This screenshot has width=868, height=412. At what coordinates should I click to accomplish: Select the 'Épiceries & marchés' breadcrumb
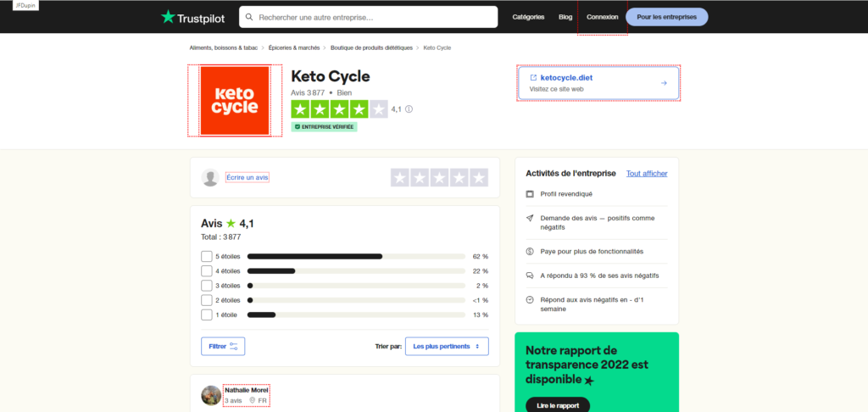click(x=293, y=47)
